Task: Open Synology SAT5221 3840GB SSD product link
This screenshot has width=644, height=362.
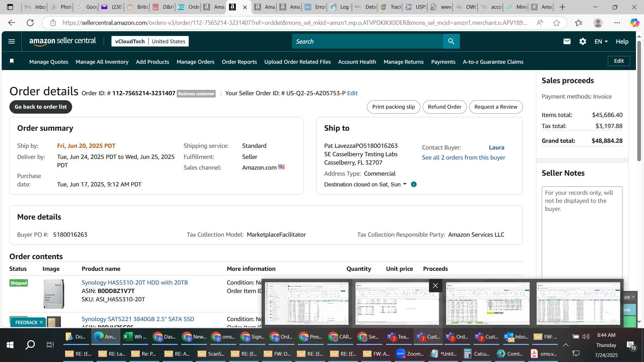Action: click(138, 319)
